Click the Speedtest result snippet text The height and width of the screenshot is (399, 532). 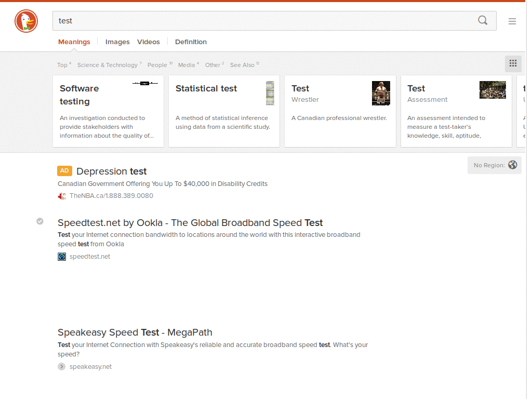(209, 239)
